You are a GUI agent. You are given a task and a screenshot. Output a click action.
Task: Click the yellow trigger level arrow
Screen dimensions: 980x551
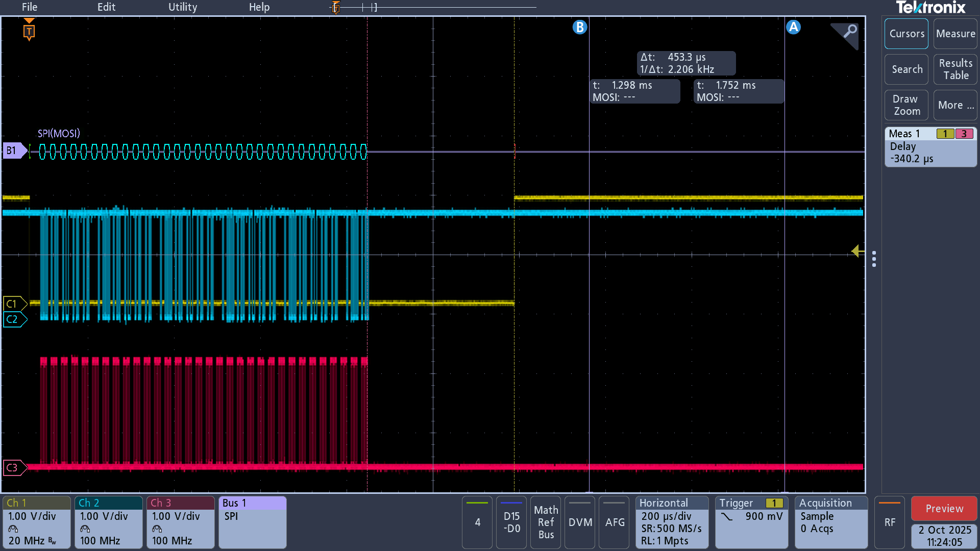pyautogui.click(x=858, y=251)
